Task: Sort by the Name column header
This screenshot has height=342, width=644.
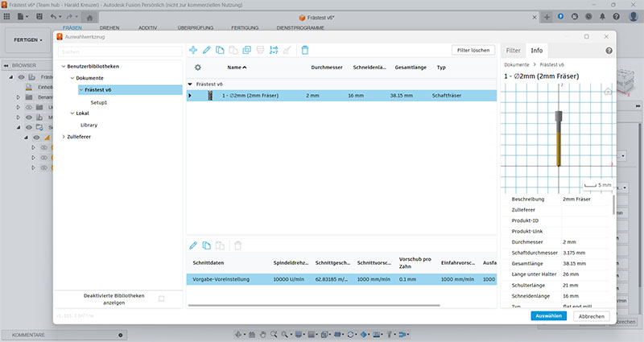Action: coord(237,68)
